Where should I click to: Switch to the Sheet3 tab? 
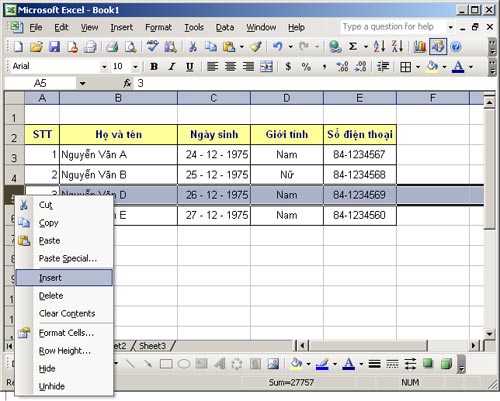click(x=152, y=346)
